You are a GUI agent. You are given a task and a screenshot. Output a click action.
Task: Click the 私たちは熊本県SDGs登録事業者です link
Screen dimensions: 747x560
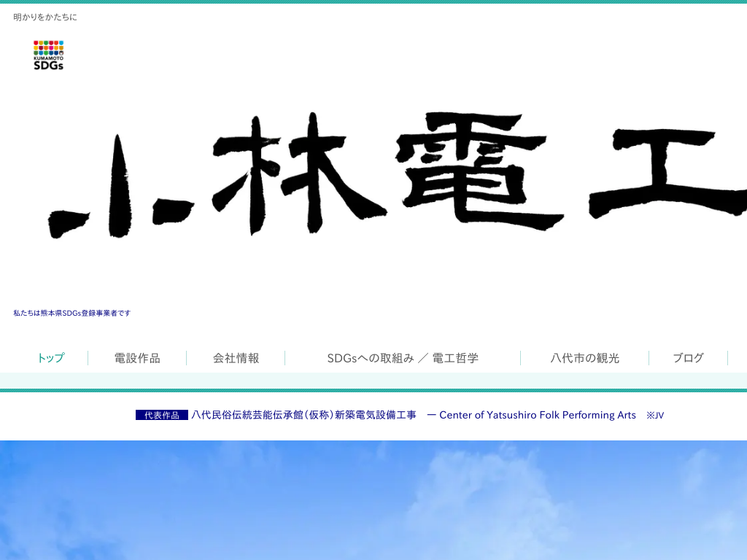click(x=72, y=314)
